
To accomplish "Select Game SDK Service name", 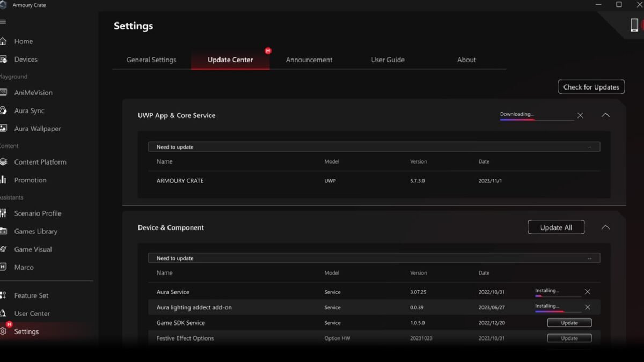I will click(180, 323).
